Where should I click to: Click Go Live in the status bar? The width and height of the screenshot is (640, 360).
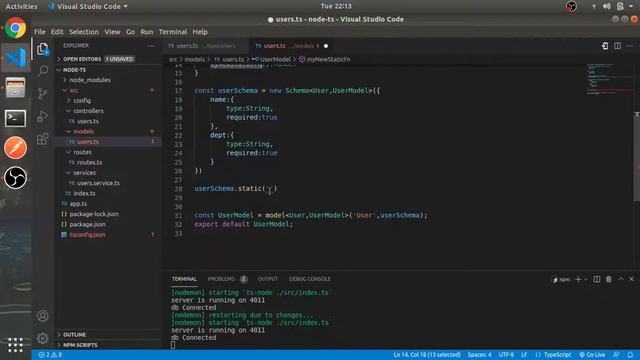tap(592, 355)
